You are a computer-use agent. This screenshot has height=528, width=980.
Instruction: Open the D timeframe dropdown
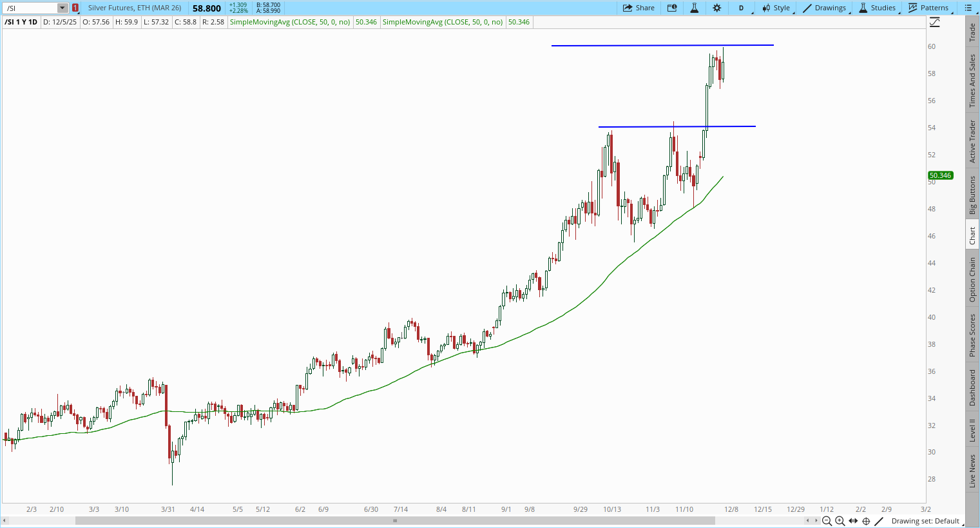coord(742,8)
